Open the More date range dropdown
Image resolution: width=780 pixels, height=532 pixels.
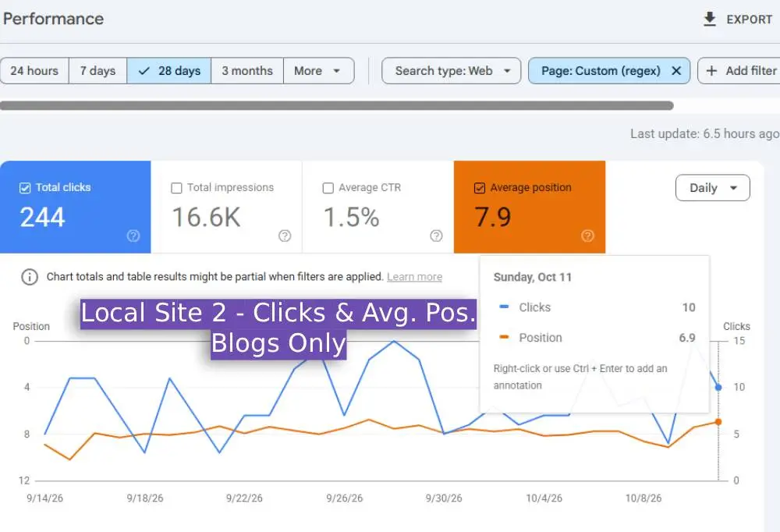pyautogui.click(x=318, y=71)
